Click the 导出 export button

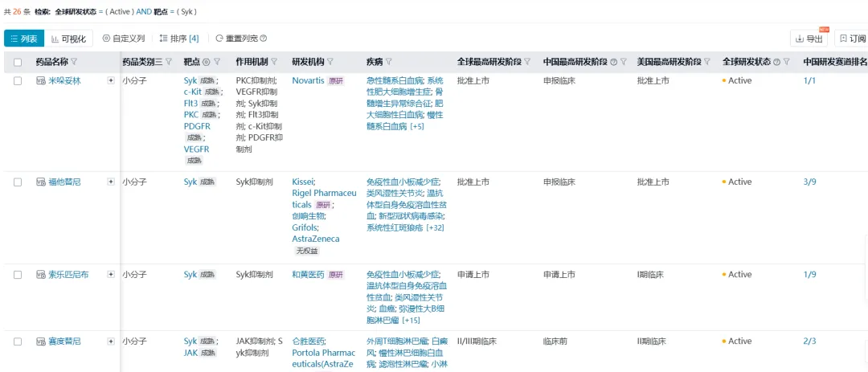coord(809,39)
